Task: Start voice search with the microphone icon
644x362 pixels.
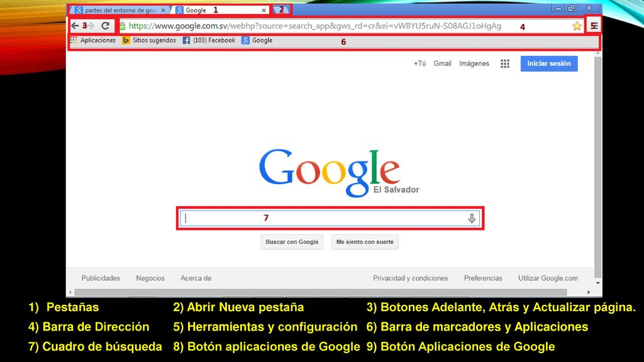Action: pos(472,218)
